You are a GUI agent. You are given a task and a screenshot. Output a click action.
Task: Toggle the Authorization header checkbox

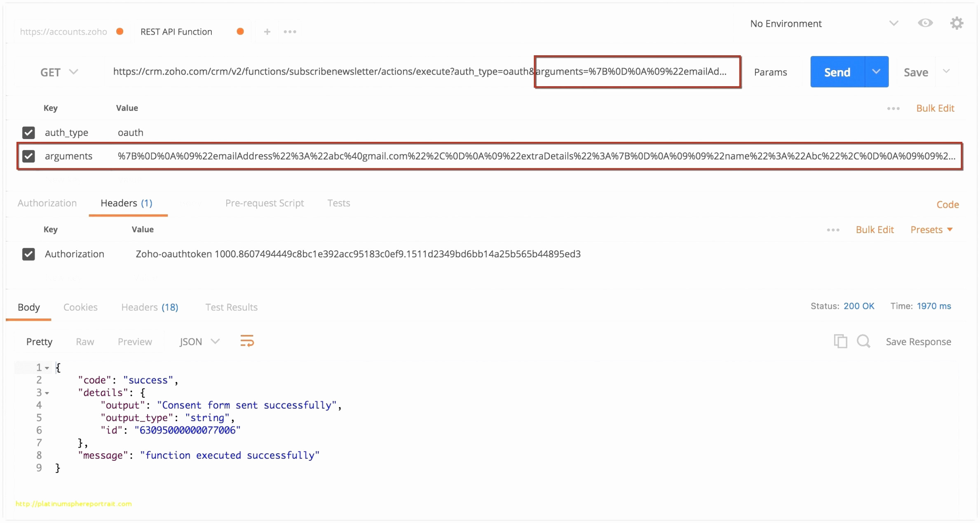[28, 254]
